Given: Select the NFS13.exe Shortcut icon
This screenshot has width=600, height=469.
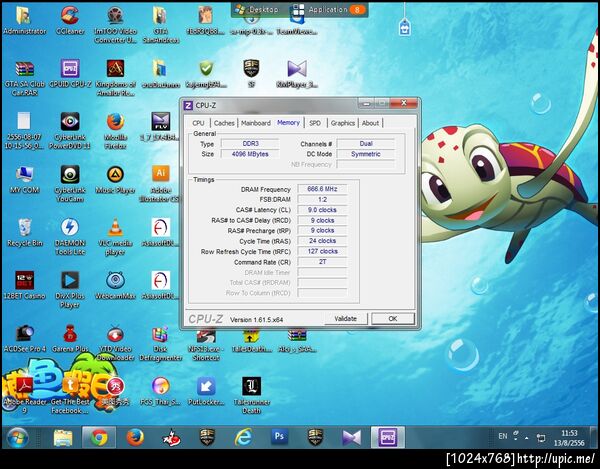Looking at the screenshot, I should click(206, 343).
